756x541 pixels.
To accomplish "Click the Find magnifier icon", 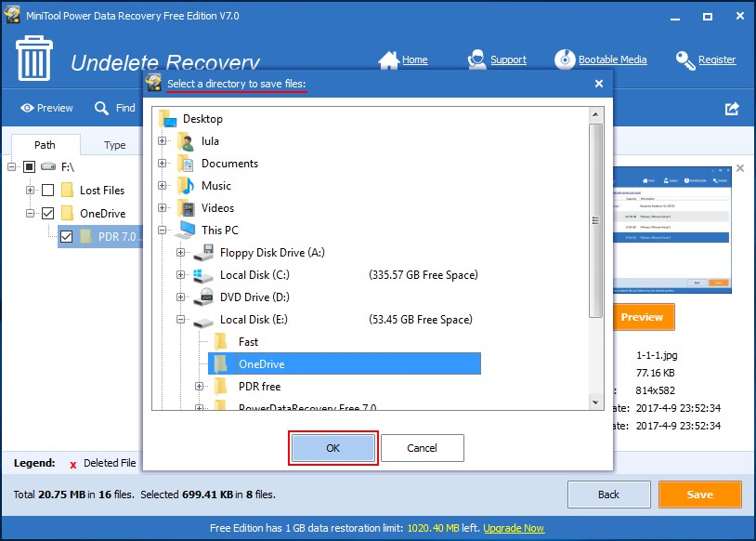I will pos(101,108).
